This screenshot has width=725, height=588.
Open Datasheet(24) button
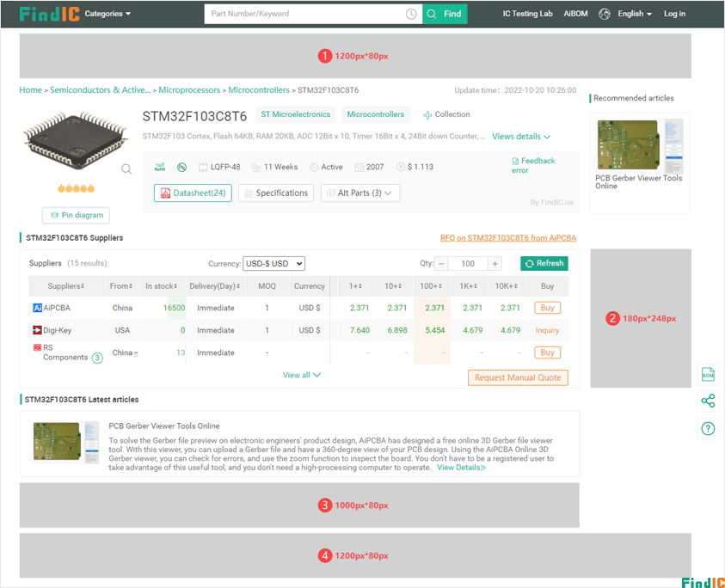(x=193, y=193)
